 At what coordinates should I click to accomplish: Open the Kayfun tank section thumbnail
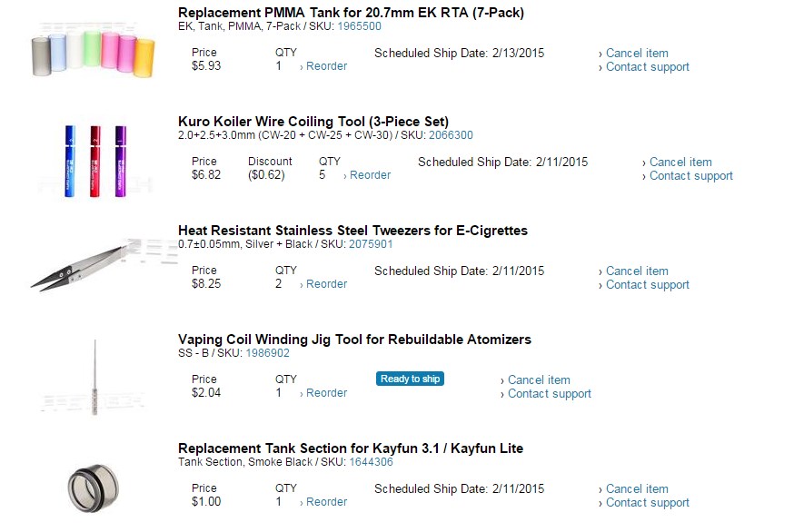coord(94,488)
